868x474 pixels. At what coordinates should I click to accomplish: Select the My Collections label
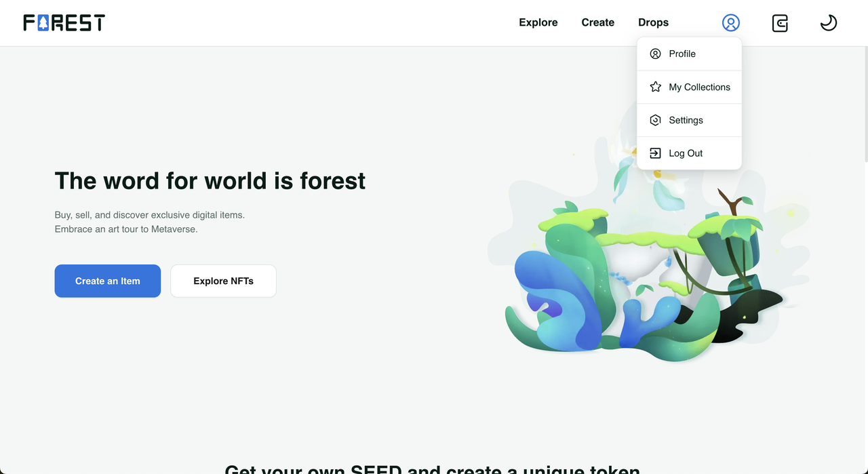click(699, 87)
